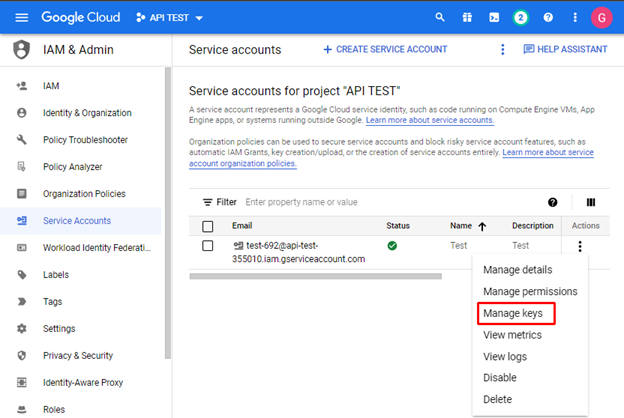624x418 pixels.
Task: Open Cloud Shell terminal icon
Action: [494, 18]
